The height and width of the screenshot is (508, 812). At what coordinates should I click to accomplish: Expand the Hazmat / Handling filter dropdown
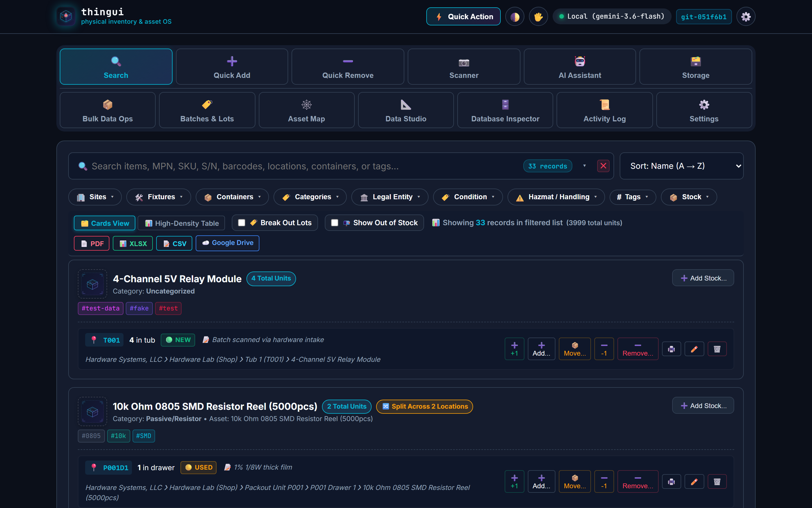[x=556, y=197]
